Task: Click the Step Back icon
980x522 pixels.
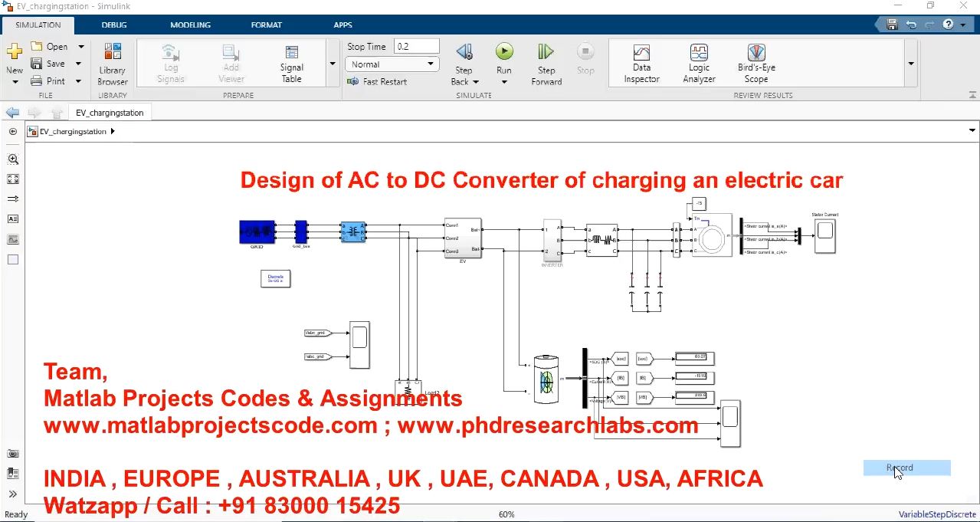Action: (464, 52)
